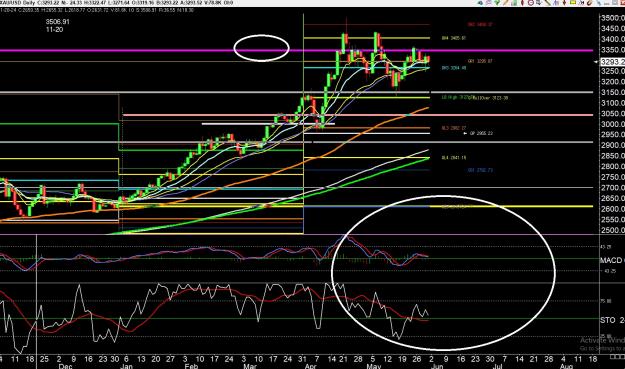
Task: Select the magenta horizontal line at 3350
Action: point(297,51)
